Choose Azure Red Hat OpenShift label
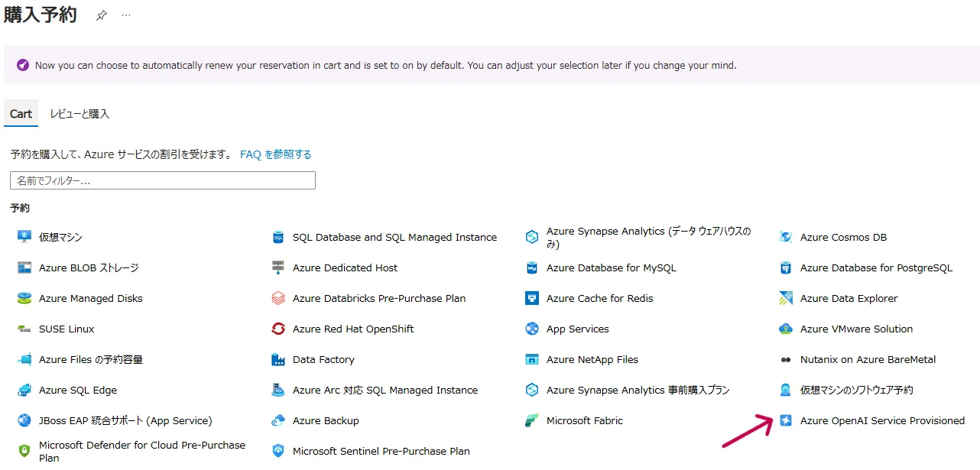980x470 pixels. (353, 329)
